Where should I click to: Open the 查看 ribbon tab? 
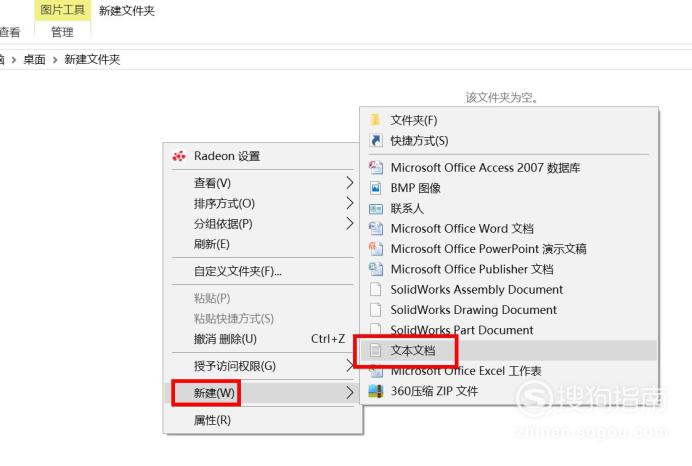click(x=10, y=32)
